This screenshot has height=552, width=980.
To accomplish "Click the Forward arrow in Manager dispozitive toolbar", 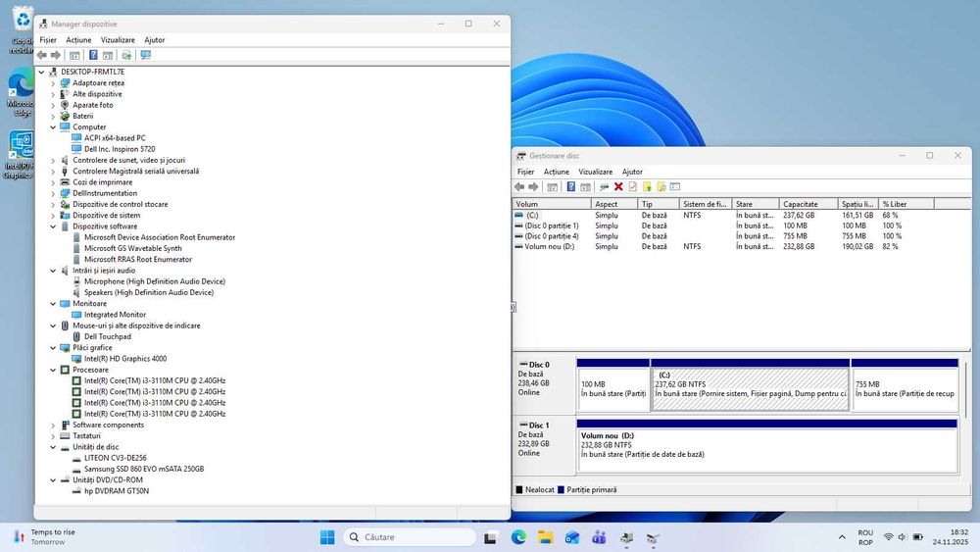I will [56, 55].
